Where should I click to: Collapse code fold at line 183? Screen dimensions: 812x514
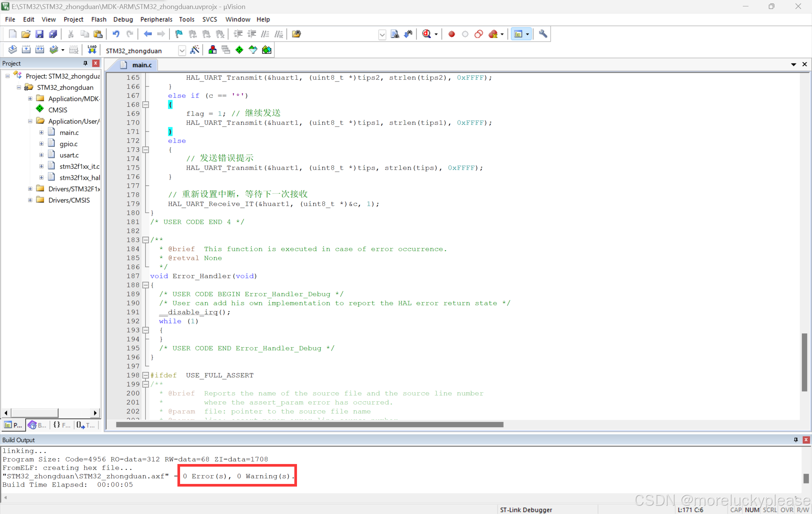pos(145,240)
